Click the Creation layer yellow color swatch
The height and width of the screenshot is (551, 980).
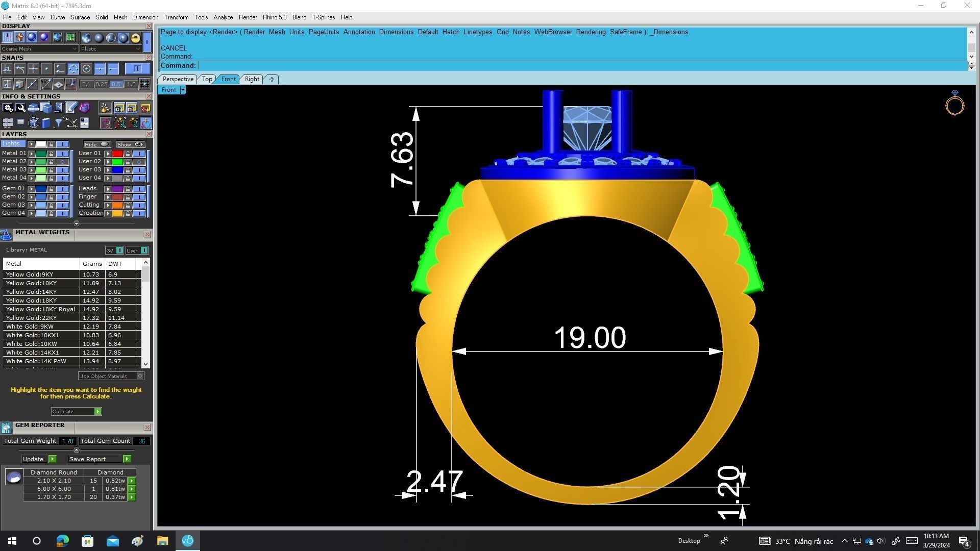tap(117, 213)
